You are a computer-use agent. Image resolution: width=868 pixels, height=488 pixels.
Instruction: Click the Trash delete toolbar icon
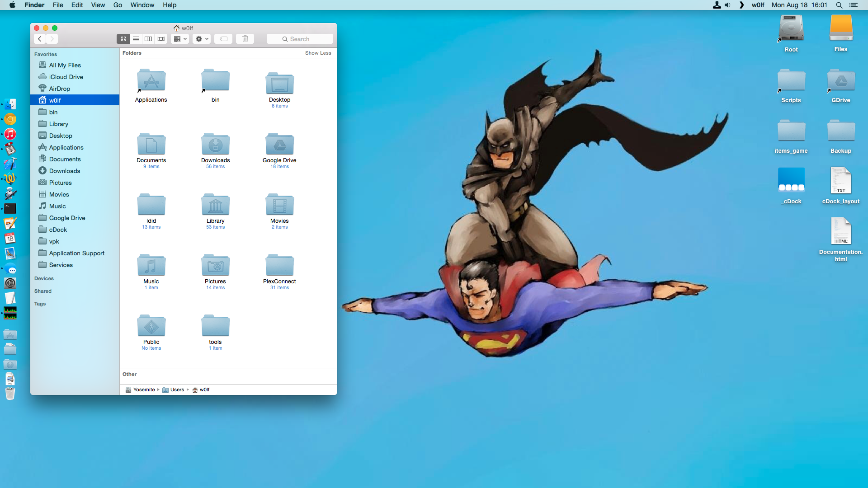[245, 39]
